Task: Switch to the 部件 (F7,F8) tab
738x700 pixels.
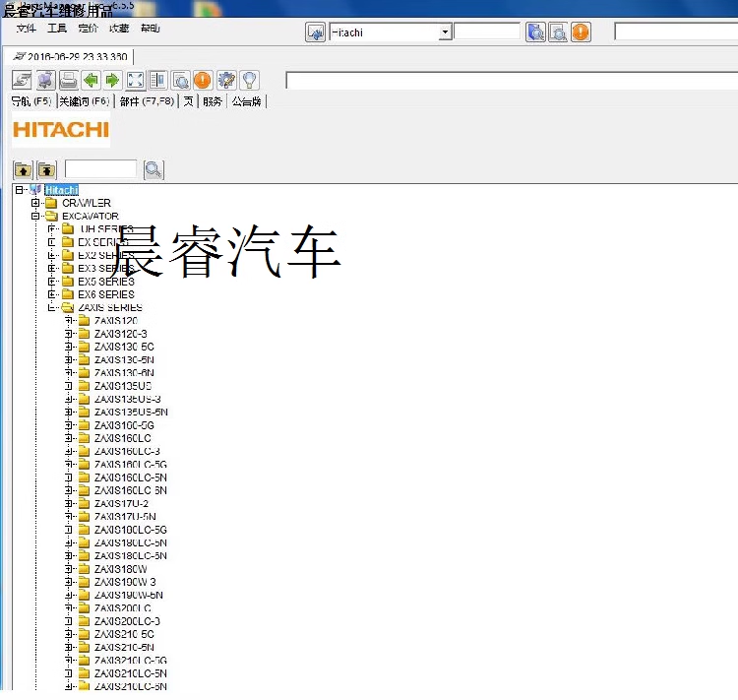Action: click(x=147, y=101)
